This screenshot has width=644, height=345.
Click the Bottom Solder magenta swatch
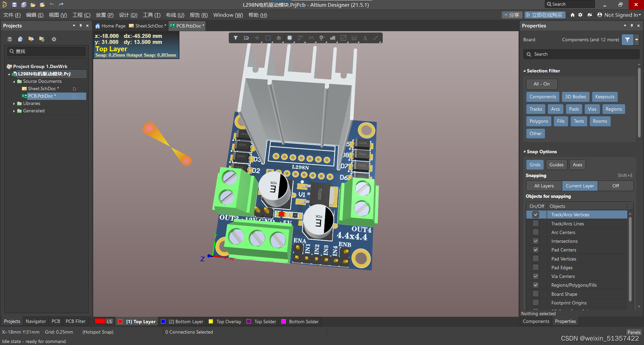tap(283, 321)
